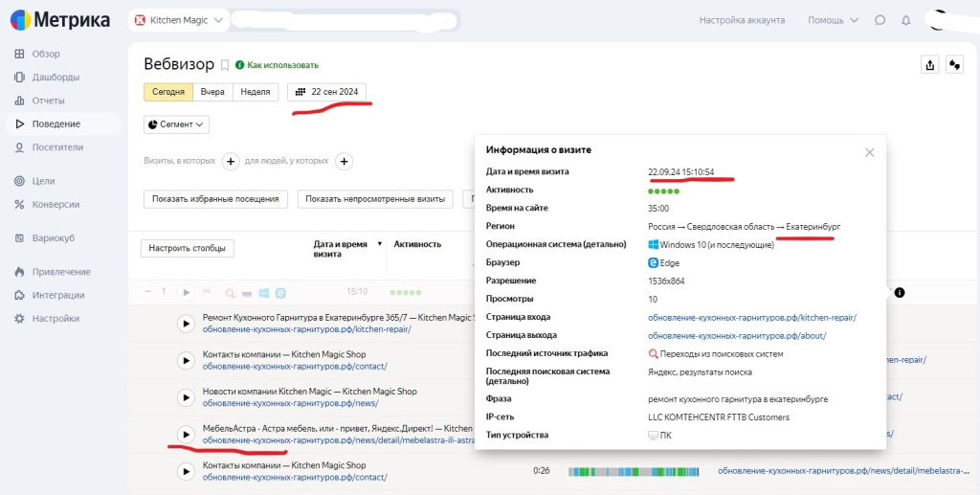
Task: Open Страница входа kitchen-repair link in popup
Action: click(752, 318)
